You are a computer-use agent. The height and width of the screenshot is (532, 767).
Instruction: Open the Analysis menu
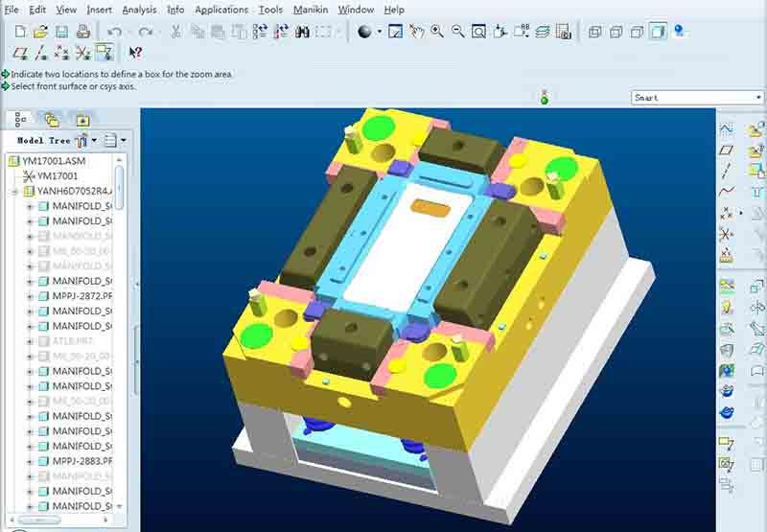point(139,10)
